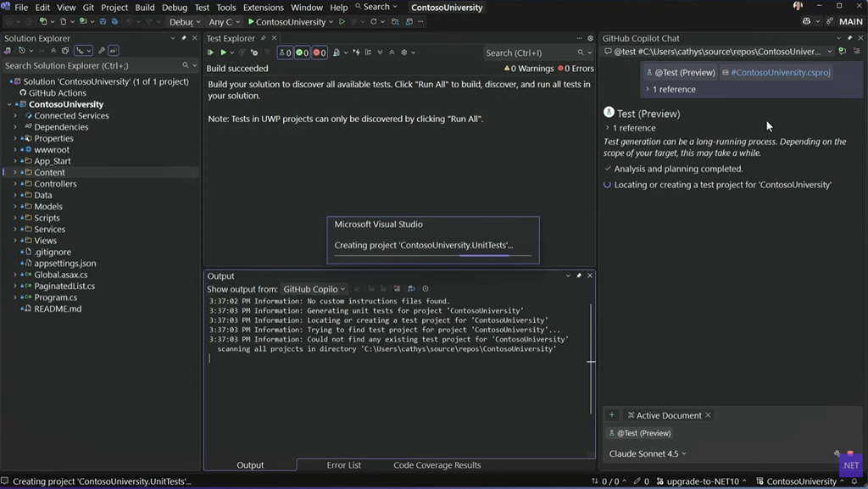The image size is (868, 489).
Task: Click the #ContosoUniversity.csproj reference link
Action: pyautogui.click(x=780, y=73)
